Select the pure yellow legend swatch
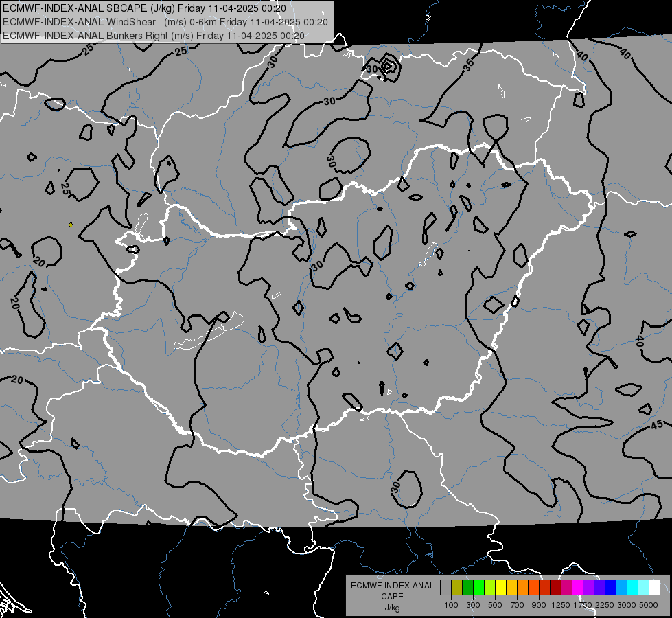Screen dimensions: 672x618 click(500, 587)
